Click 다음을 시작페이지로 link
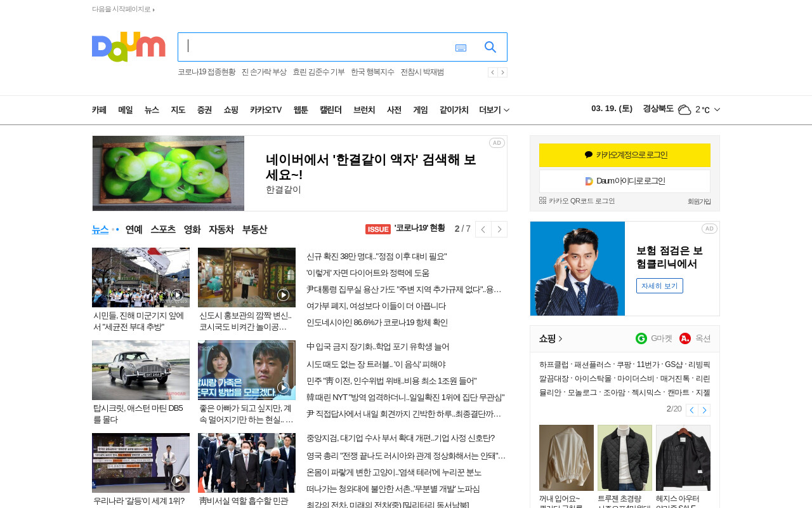The image size is (812, 508). click(x=123, y=9)
